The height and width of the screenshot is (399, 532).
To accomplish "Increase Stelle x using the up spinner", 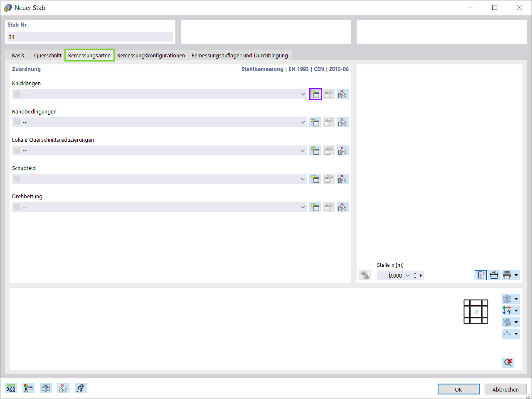I will coord(415,273).
